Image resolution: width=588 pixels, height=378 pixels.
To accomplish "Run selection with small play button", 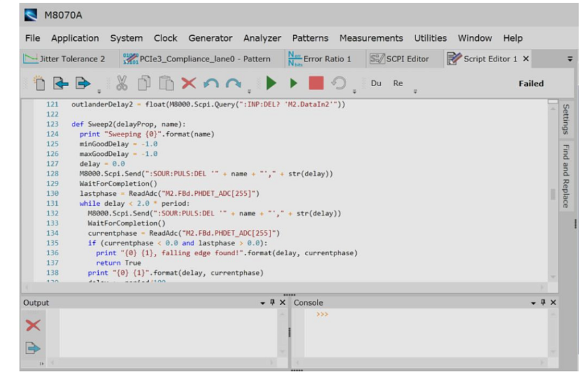I will [x=293, y=83].
